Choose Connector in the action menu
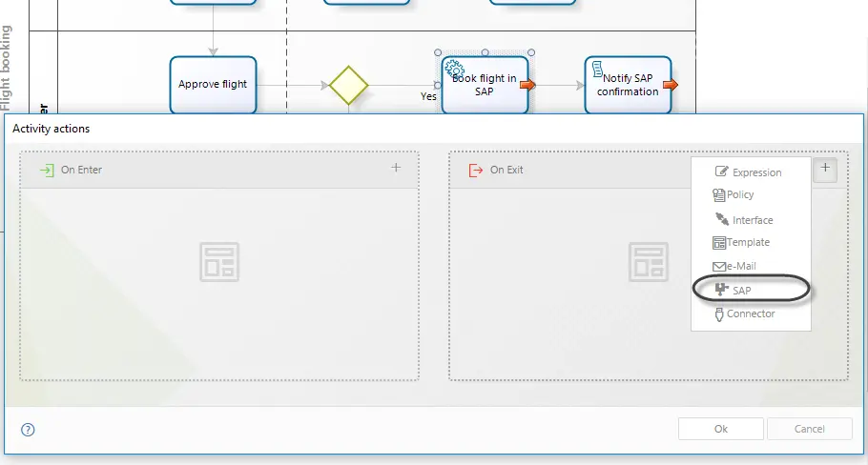This screenshot has width=868, height=465. coord(751,313)
